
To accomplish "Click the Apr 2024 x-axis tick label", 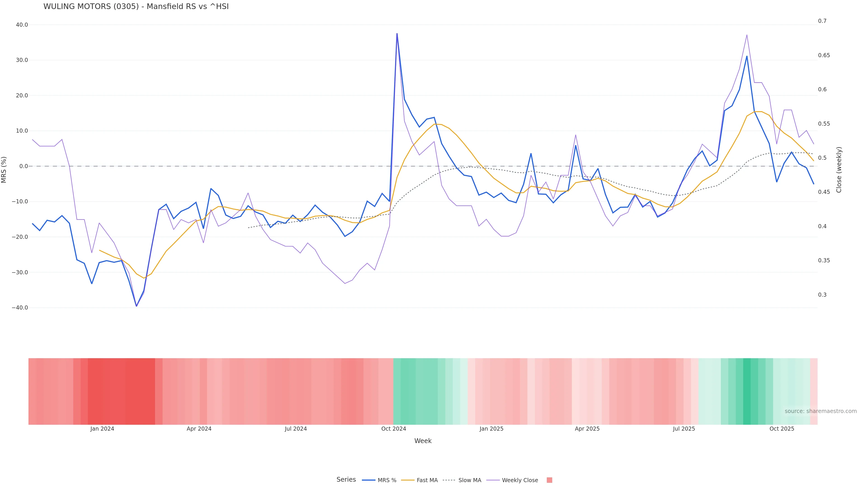I will pos(199,429).
